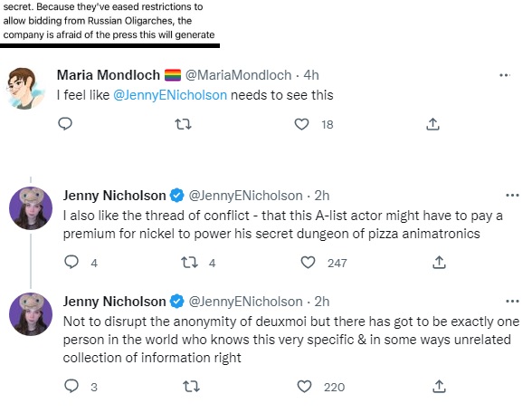
Task: Retweet the deuxmoi anonymity tweet
Action: pos(192,387)
